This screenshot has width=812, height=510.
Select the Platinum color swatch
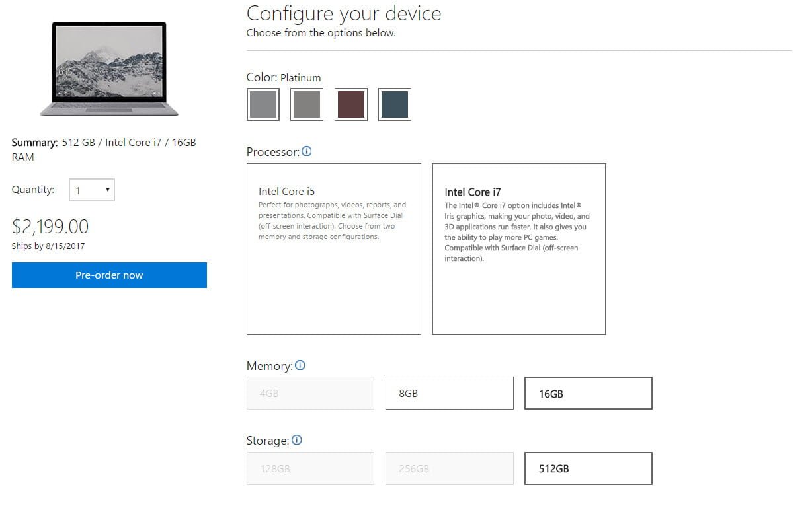pyautogui.click(x=263, y=104)
